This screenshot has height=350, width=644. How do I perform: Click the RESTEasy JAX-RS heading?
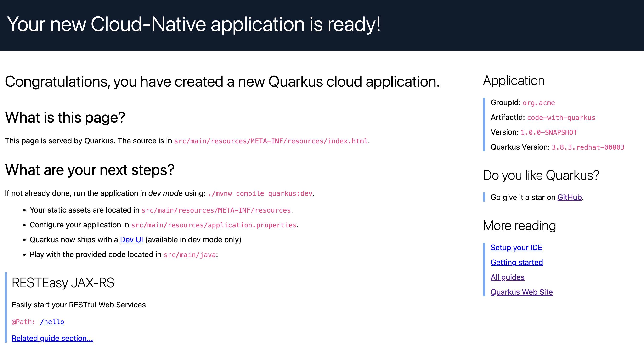point(63,283)
